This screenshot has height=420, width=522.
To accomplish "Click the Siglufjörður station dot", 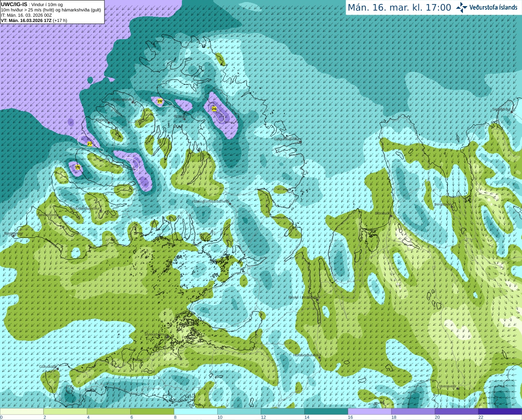I will coord(512,112).
